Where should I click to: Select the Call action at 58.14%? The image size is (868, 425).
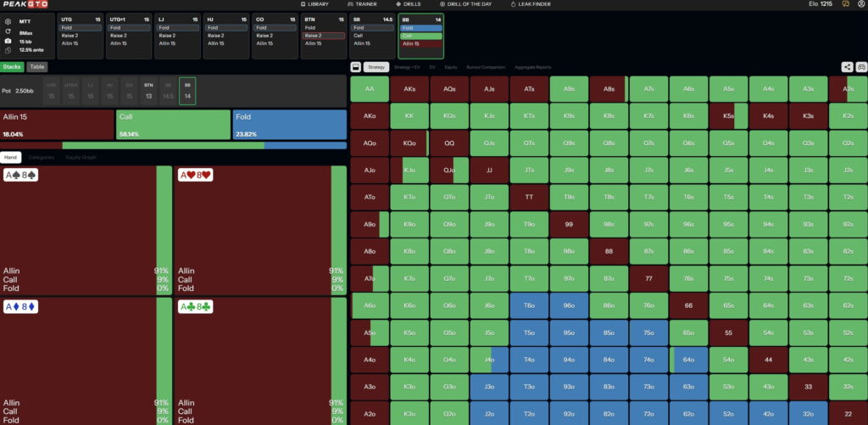pos(173,124)
